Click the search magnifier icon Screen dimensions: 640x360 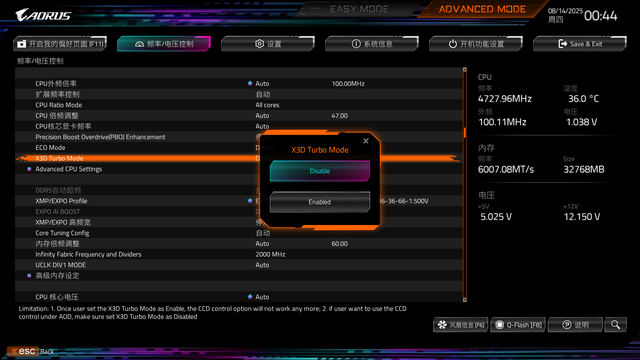616,325
